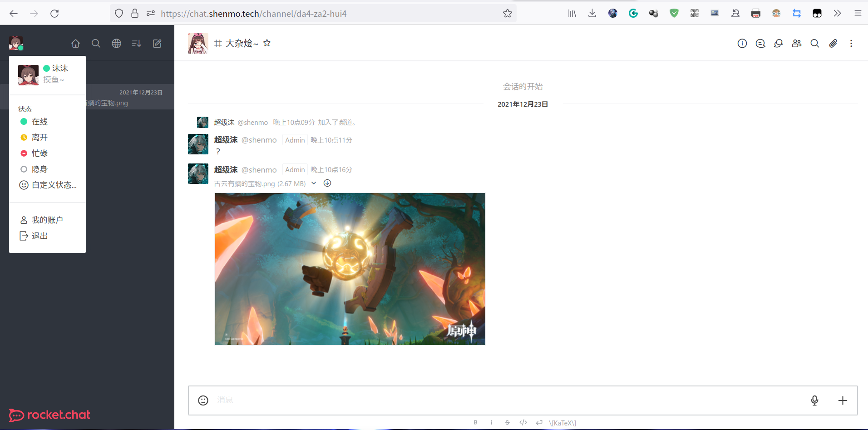Open the threads panel
This screenshot has width=868, height=430.
pyautogui.click(x=761, y=43)
